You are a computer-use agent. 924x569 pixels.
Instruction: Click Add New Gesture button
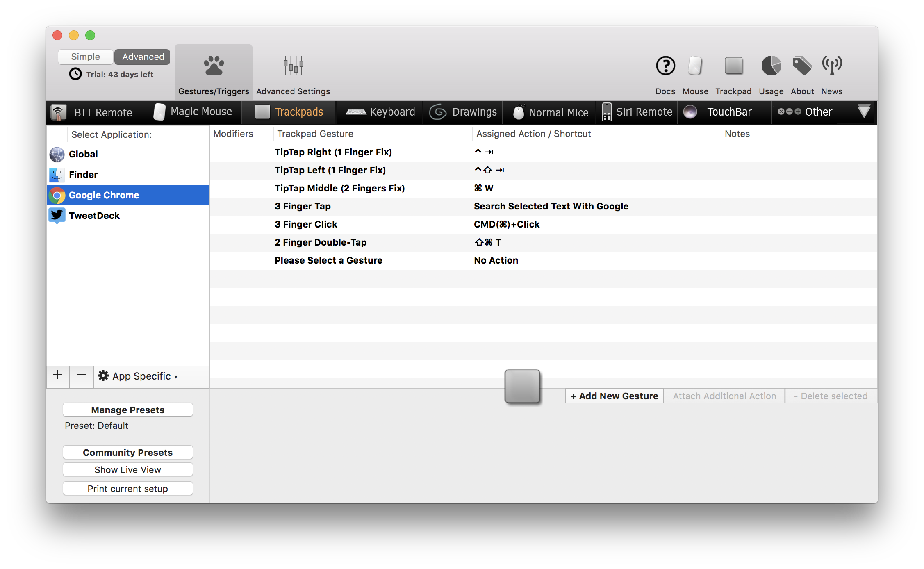(x=614, y=396)
